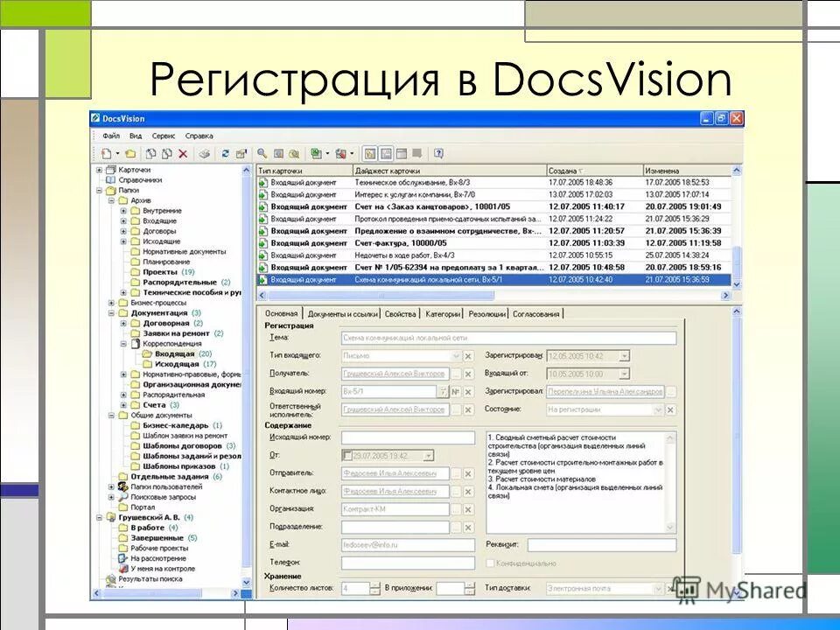Image resolution: width=840 pixels, height=630 pixels.
Task: Click ellipsis button next to Организация field
Action: [x=456, y=509]
